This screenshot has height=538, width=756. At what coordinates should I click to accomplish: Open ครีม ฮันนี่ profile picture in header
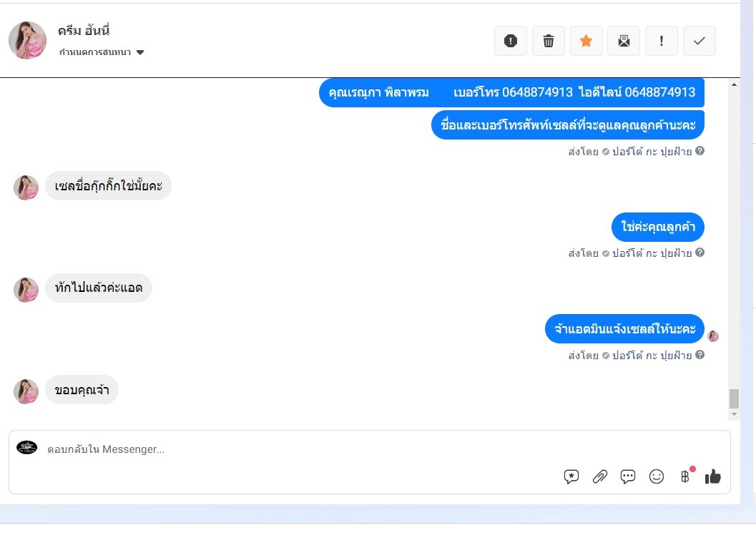(27, 40)
